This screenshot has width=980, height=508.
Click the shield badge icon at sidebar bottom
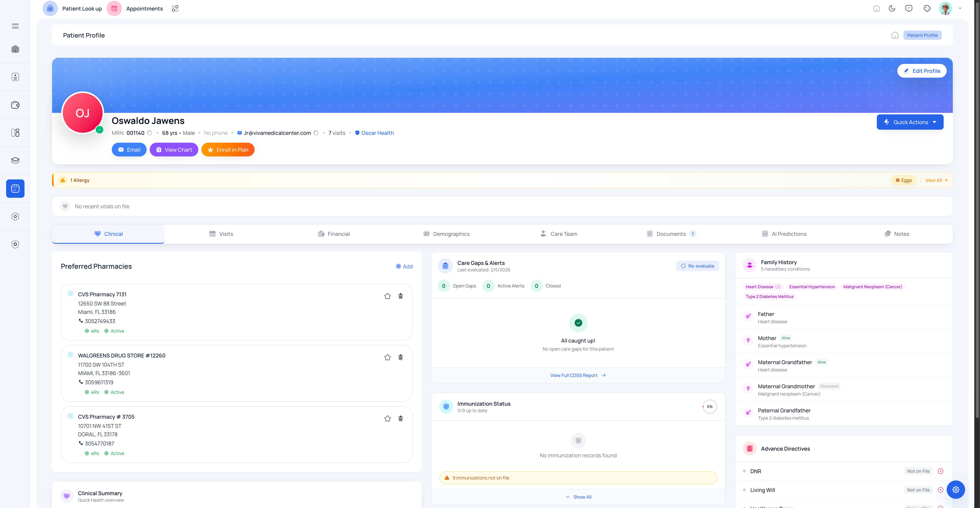click(15, 244)
